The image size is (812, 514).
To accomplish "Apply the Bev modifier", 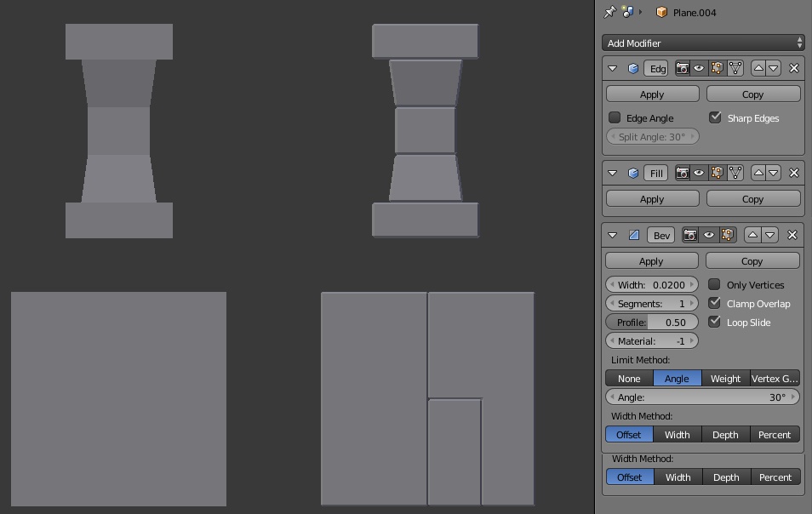I will 651,261.
